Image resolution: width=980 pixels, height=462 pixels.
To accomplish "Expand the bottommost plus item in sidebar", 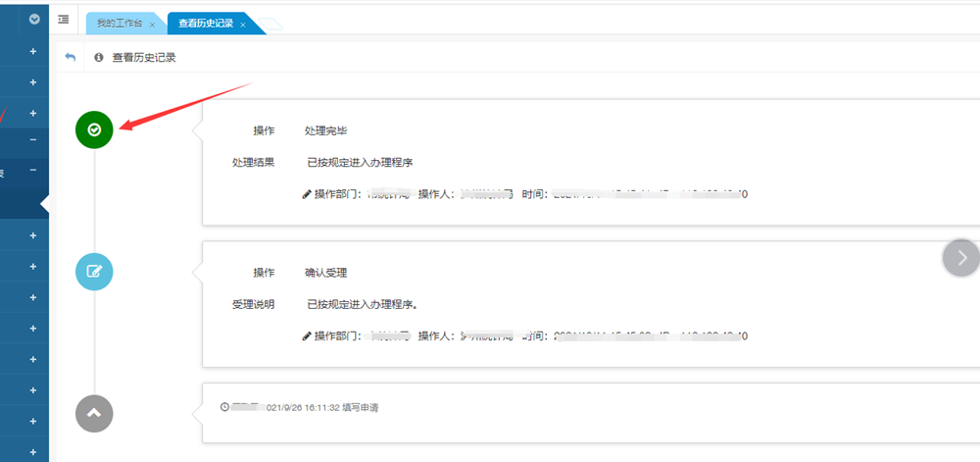I will [x=33, y=452].
